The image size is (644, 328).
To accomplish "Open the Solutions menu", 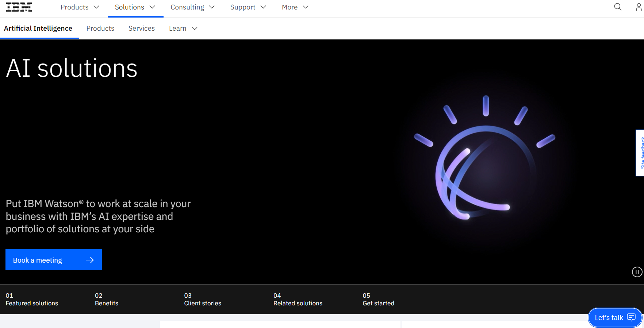I will [x=135, y=7].
